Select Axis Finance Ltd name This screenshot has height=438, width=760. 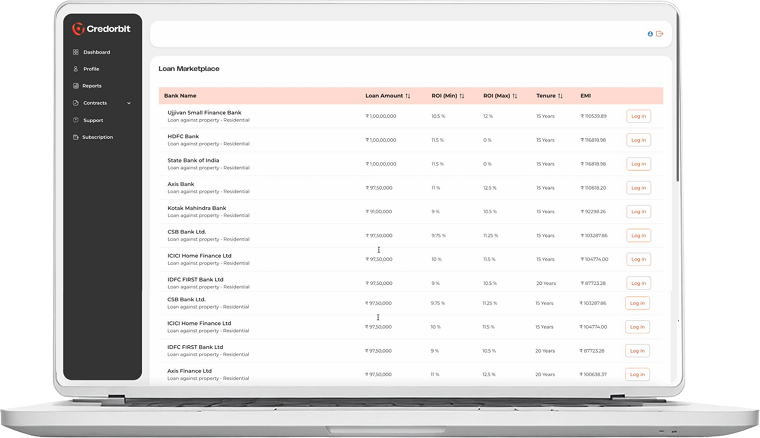[x=190, y=371]
